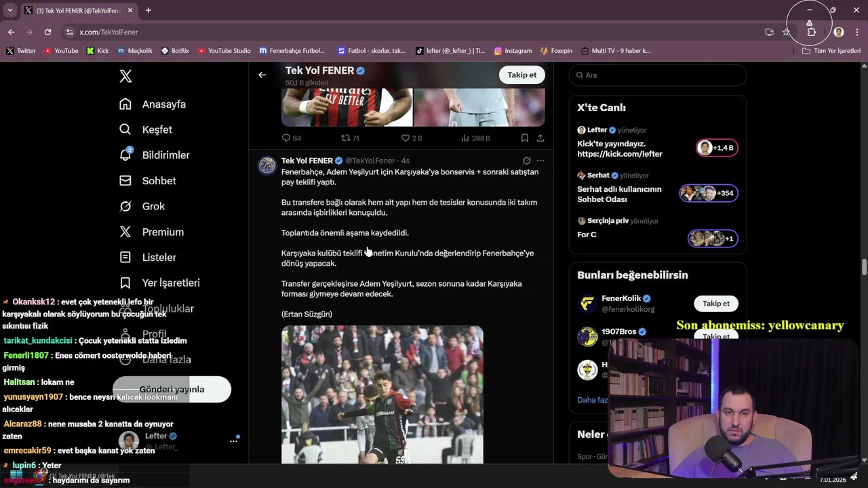Open https://kick.com/lefter live link
Viewport: 868px width, 488px height.
point(620,154)
